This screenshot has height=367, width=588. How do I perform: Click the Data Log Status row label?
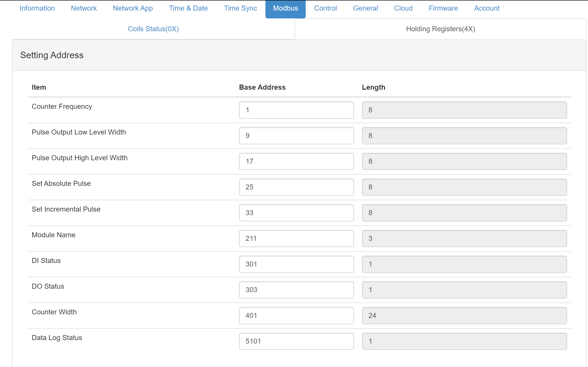pyautogui.click(x=57, y=338)
